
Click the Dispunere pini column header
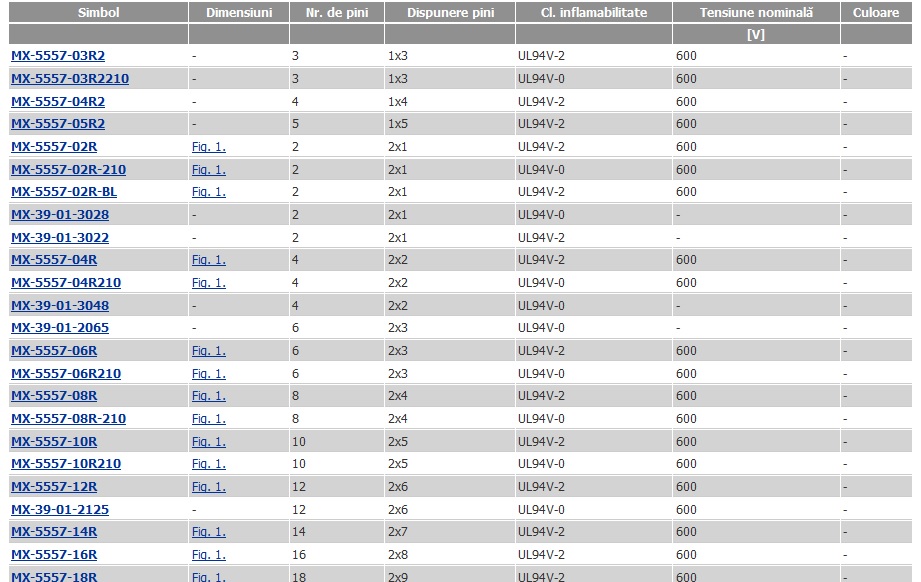(451, 12)
